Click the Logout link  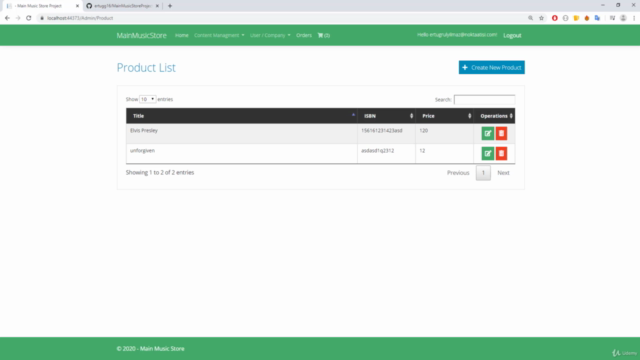(512, 36)
